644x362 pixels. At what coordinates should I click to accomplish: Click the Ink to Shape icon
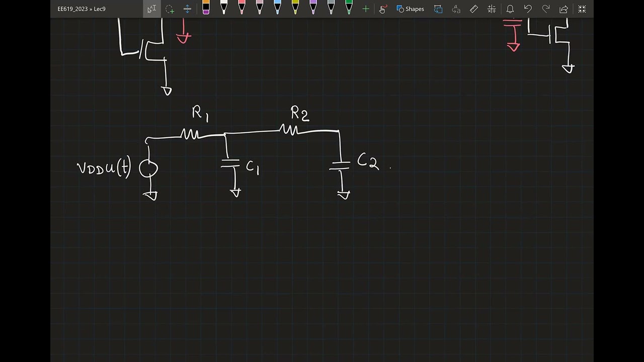click(438, 9)
